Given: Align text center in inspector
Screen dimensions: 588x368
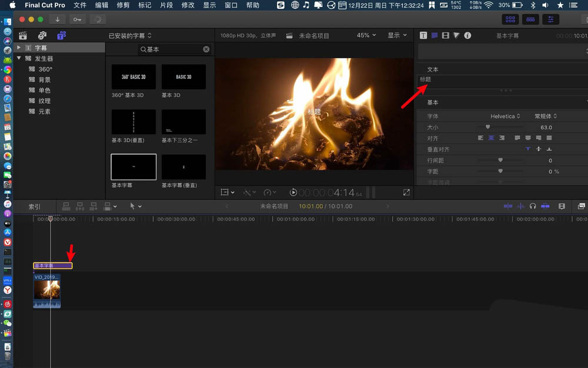Looking at the screenshot, I should tap(491, 138).
